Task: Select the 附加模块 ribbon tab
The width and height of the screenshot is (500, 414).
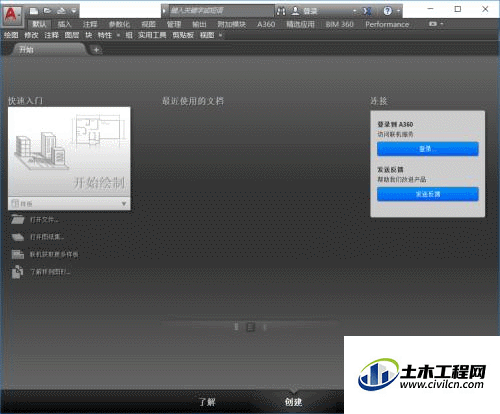Action: point(232,24)
